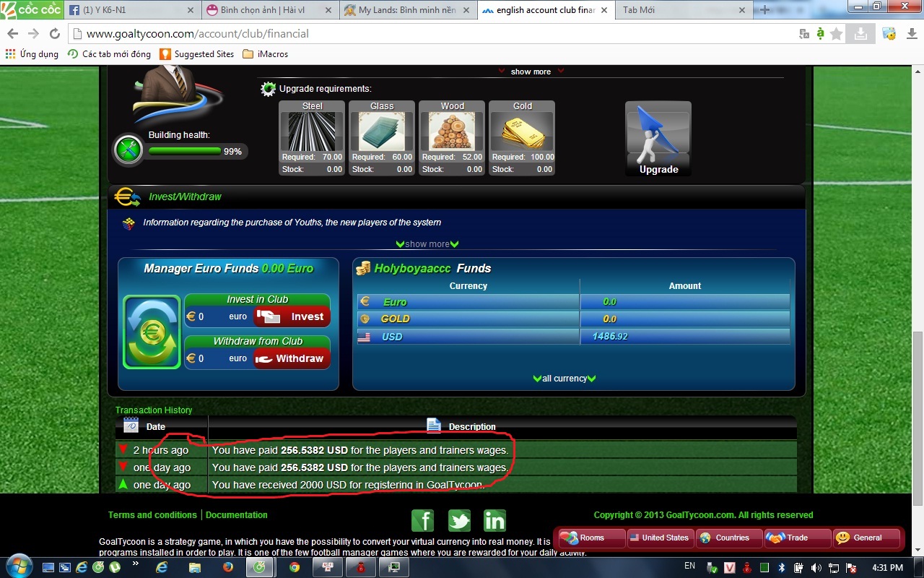Viewport: 924px width, 578px height.
Task: Click the gold coins stack Funds icon
Action: (363, 268)
